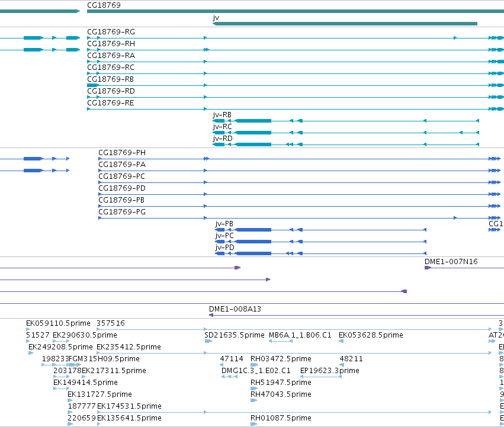The height and width of the screenshot is (427, 504).
Task: Select EST label EK174531.5prime
Action: (x=129, y=406)
